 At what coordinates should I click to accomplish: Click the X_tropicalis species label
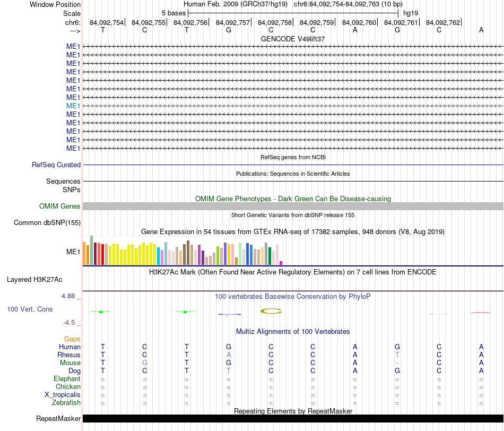point(63,395)
